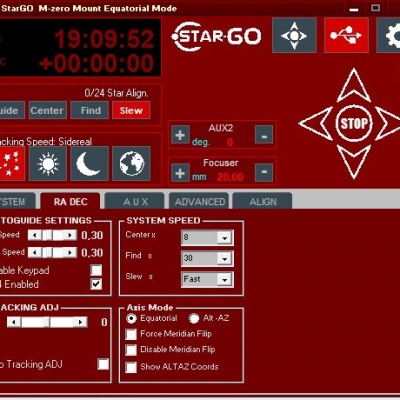
Task: Enable the Keypad checkbox
Action: coord(96,270)
